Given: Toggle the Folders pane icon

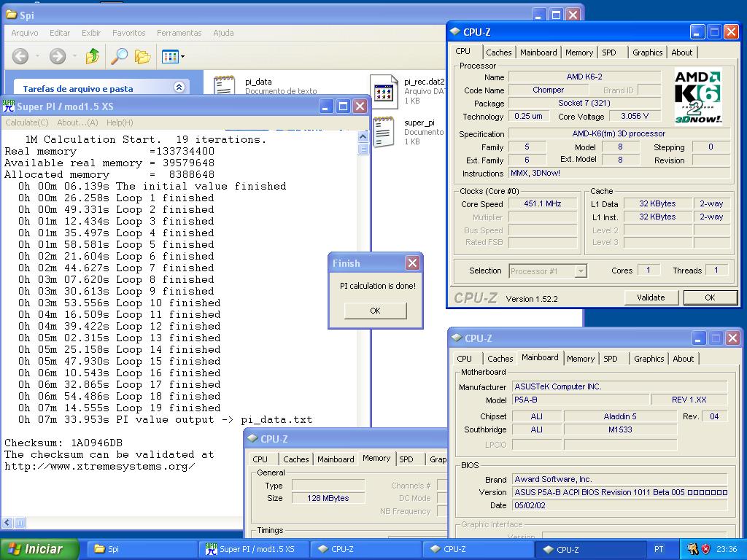Looking at the screenshot, I should tap(142, 57).
